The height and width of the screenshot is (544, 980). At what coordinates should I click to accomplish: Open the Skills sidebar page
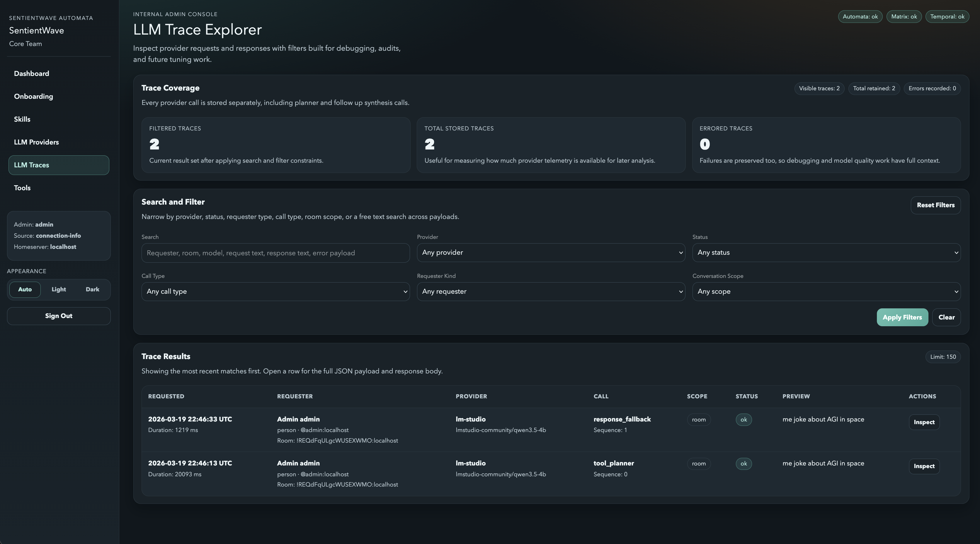coord(22,119)
